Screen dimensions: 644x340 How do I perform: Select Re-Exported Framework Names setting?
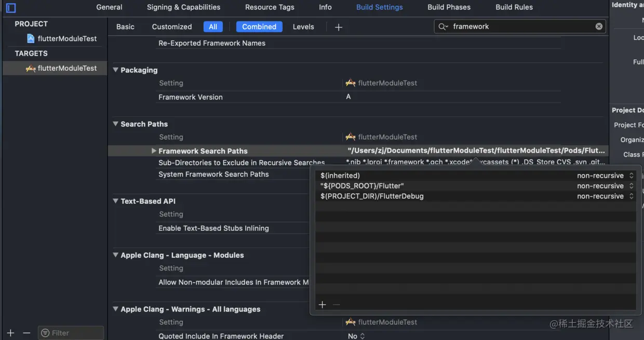click(x=212, y=43)
